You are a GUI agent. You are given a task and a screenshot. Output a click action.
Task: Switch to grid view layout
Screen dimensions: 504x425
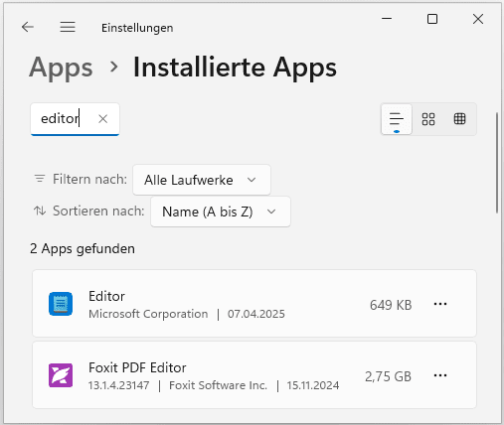tap(428, 119)
